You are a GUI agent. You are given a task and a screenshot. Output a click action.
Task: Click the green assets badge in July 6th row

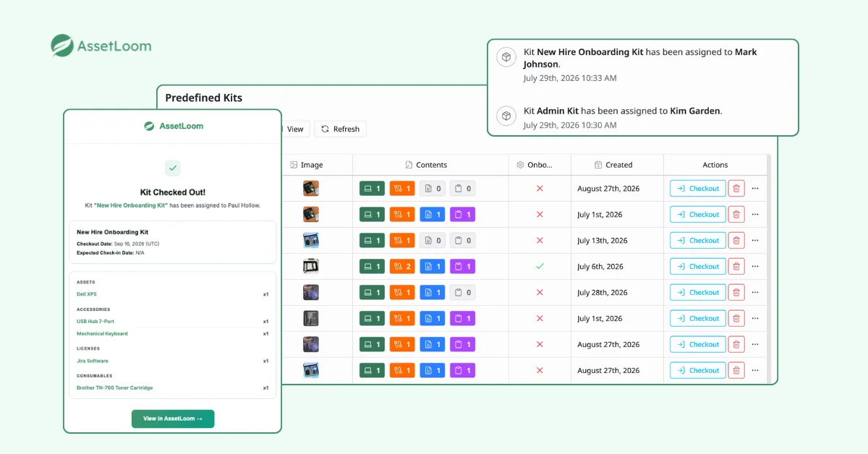tap(372, 266)
